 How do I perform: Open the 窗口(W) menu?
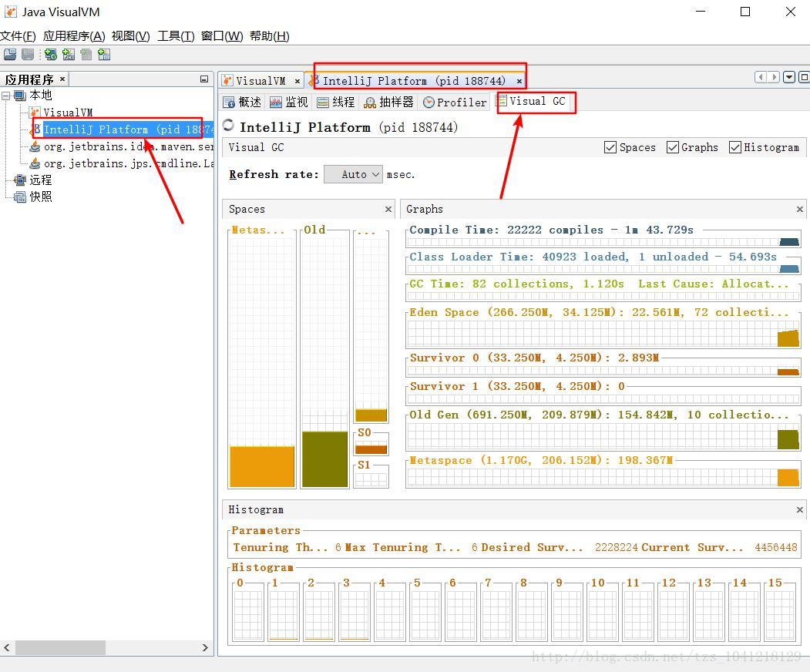pos(222,36)
